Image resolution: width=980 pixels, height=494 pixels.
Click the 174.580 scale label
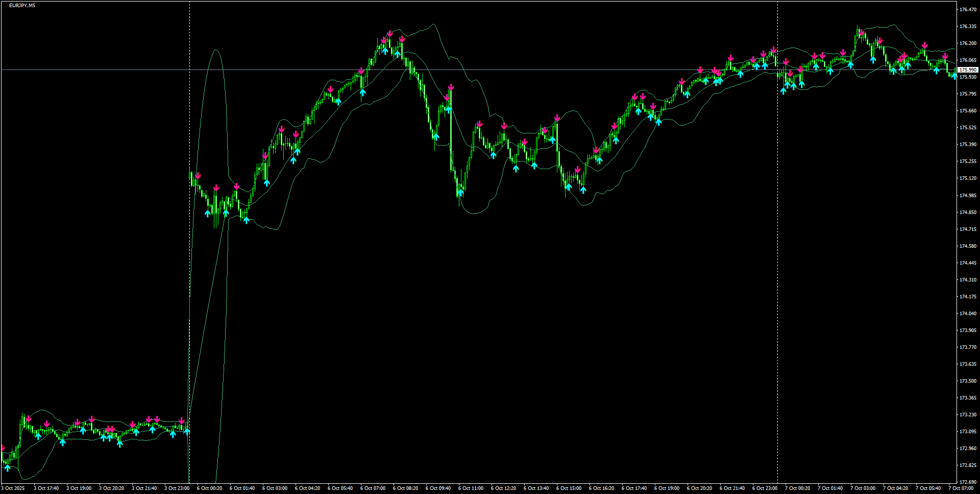pyautogui.click(x=968, y=246)
